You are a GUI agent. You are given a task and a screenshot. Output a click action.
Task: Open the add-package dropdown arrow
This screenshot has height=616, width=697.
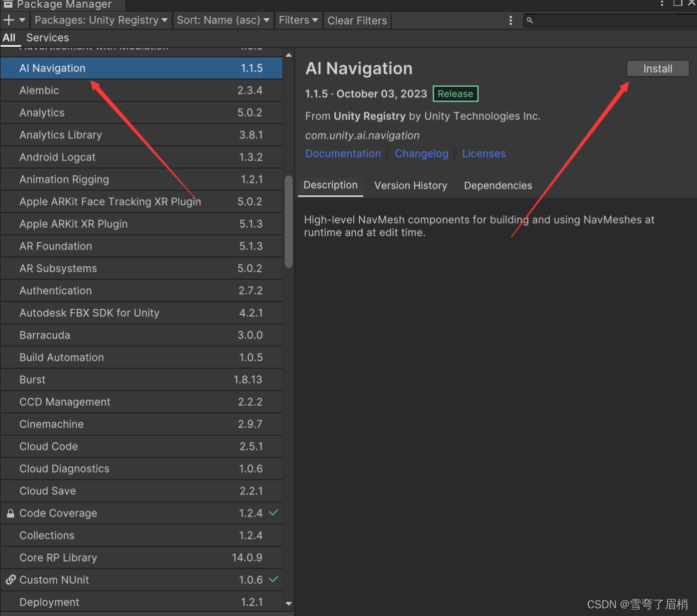point(22,20)
